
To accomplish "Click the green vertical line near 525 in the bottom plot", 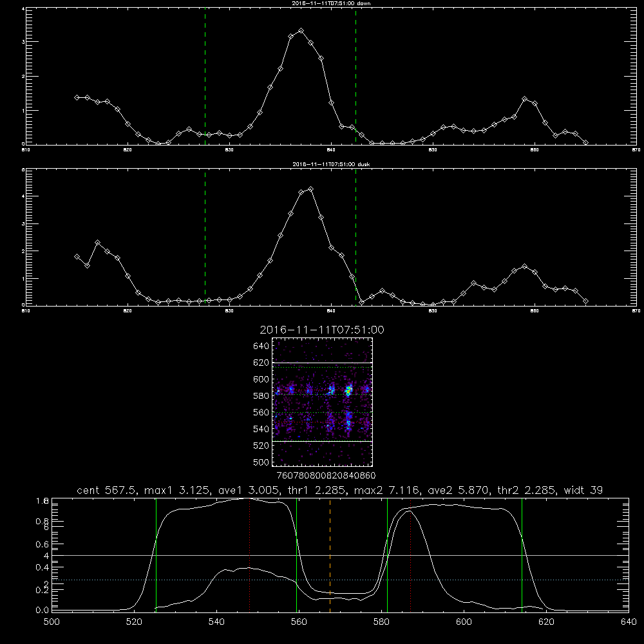I will (156, 555).
